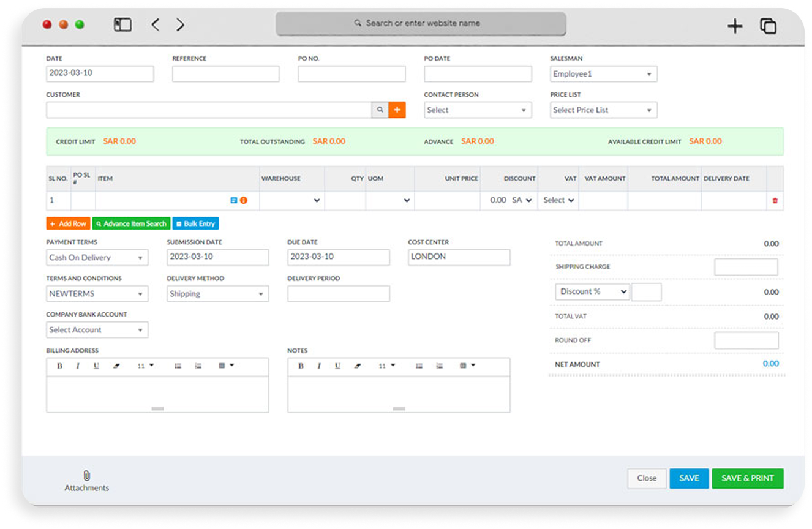Viewport: 812px width, 529px height.
Task: Expand the Payment Terms dropdown
Action: [97, 258]
